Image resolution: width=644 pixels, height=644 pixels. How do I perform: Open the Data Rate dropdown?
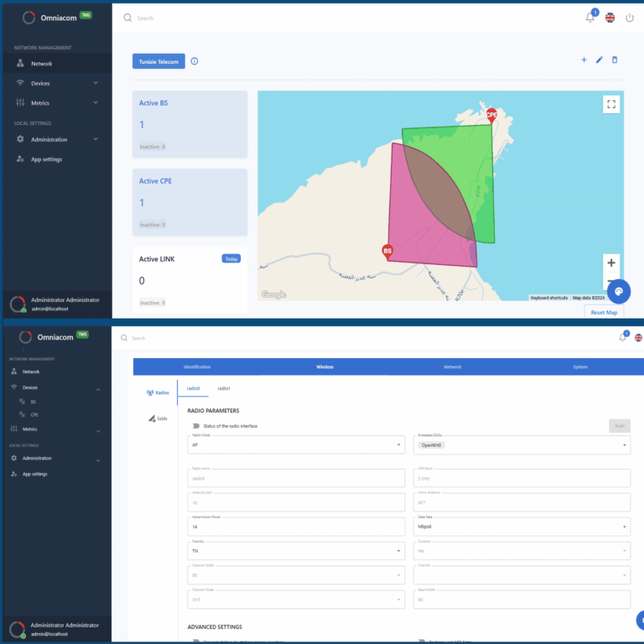coord(522,527)
